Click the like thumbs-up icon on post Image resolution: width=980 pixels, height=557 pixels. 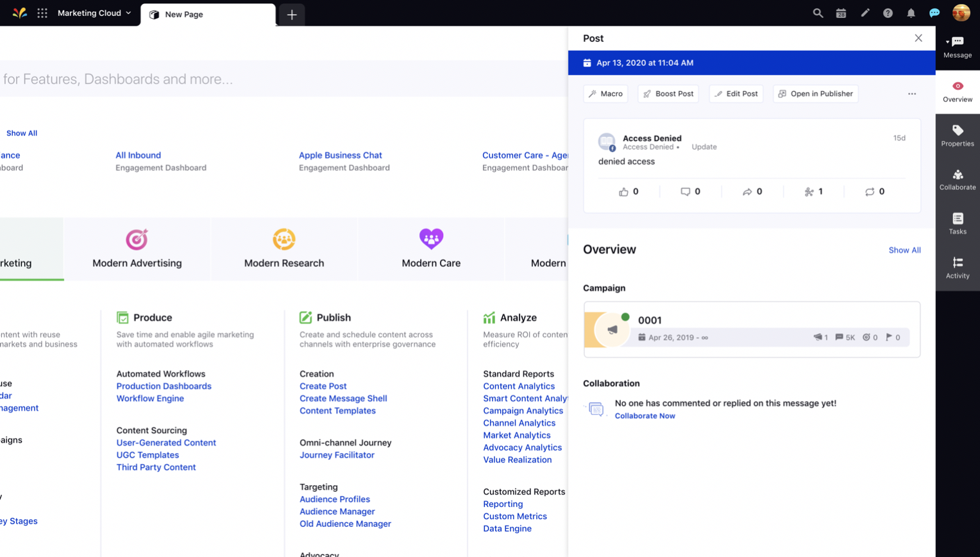[x=623, y=192]
